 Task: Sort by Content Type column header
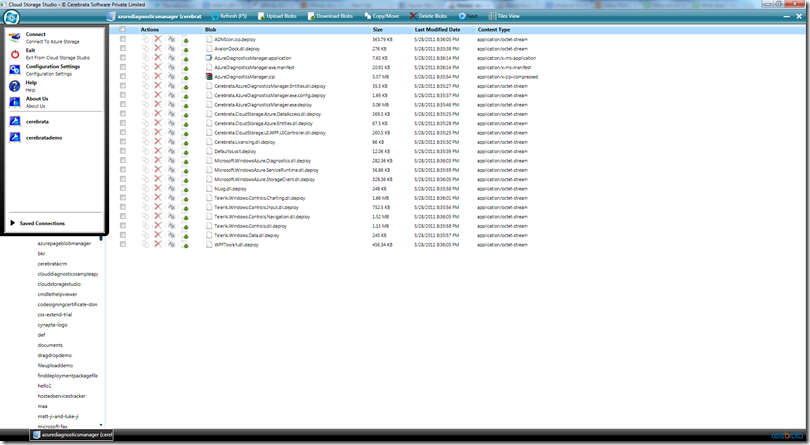493,29
